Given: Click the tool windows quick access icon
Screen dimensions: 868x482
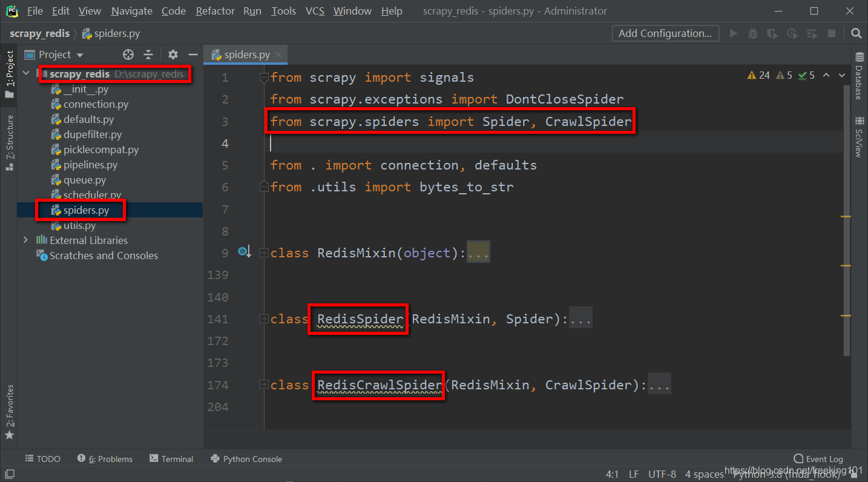Looking at the screenshot, I should pos(10,474).
